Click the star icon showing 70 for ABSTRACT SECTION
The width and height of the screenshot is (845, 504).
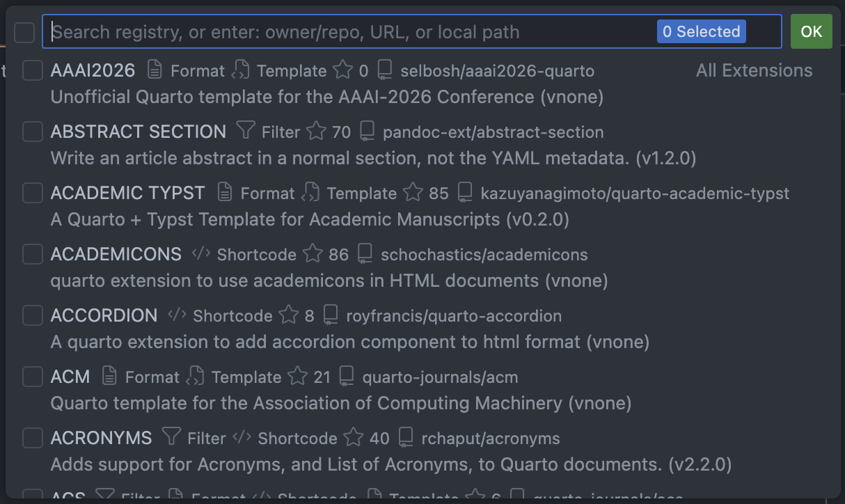pyautogui.click(x=317, y=131)
